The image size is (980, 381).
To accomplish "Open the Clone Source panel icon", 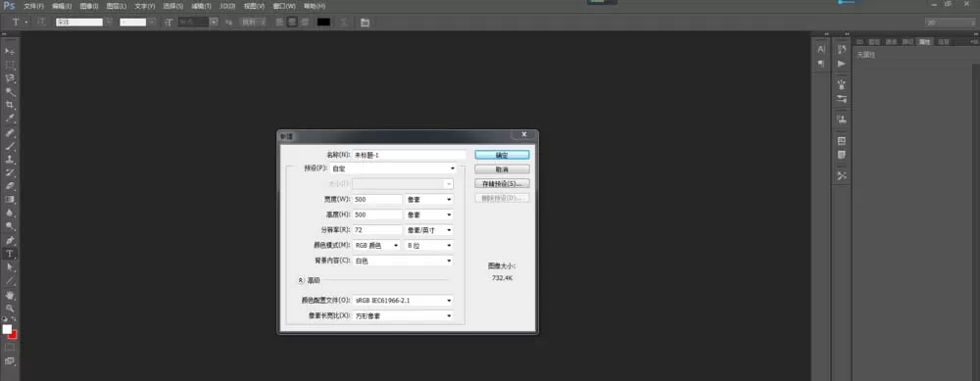I will coord(842,119).
